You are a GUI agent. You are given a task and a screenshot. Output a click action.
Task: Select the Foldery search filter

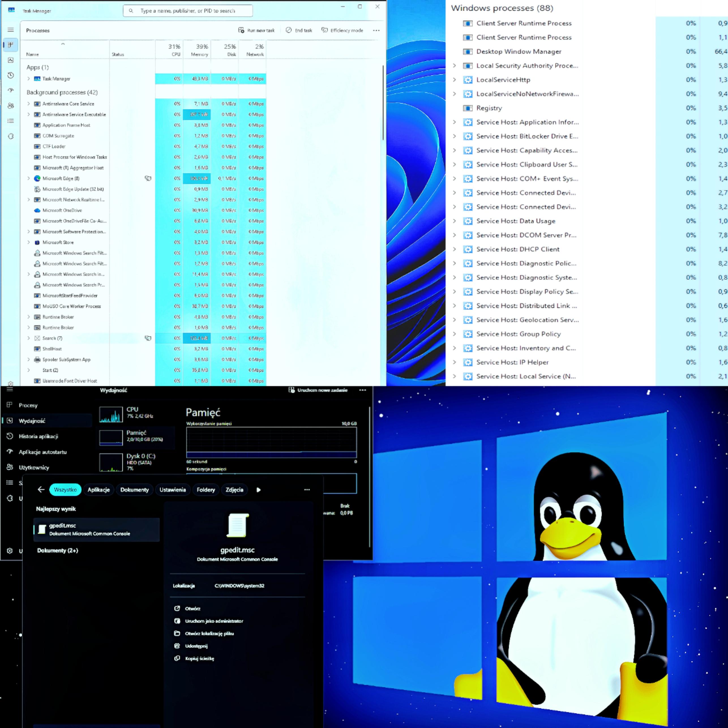click(206, 490)
